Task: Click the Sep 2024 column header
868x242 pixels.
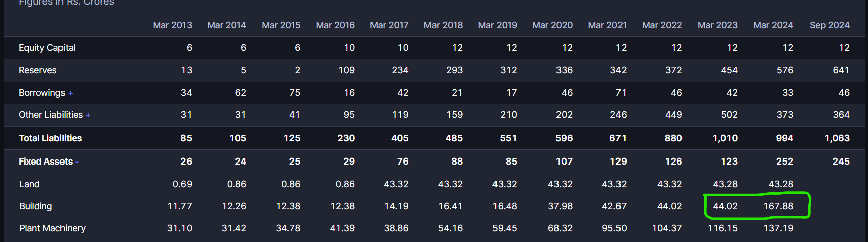Action: coord(829,25)
